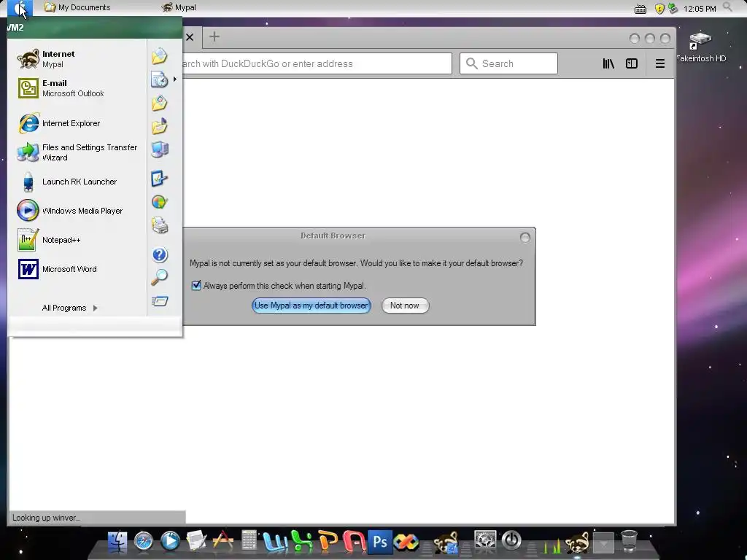Uncheck Always perform this check option

coord(196,286)
